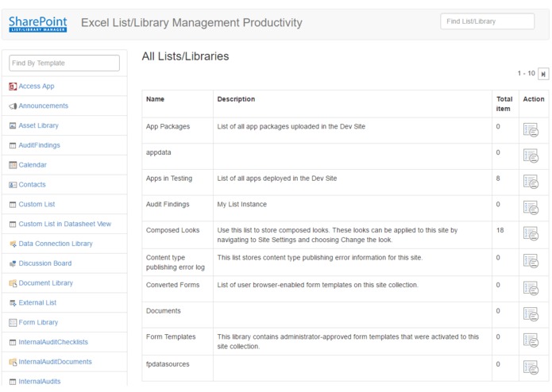This screenshot has width=552, height=392.
Task: Open action icon for Apps in Testing row
Action: [531, 182]
